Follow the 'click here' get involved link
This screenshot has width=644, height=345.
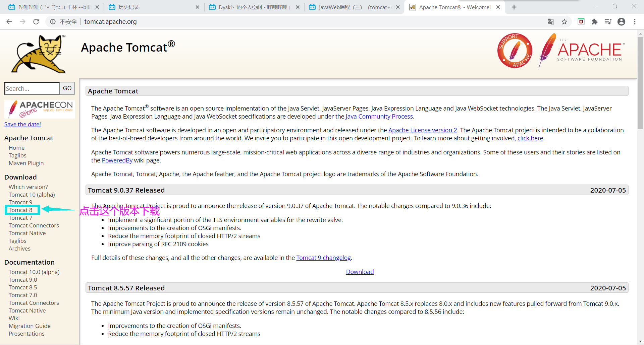click(530, 138)
